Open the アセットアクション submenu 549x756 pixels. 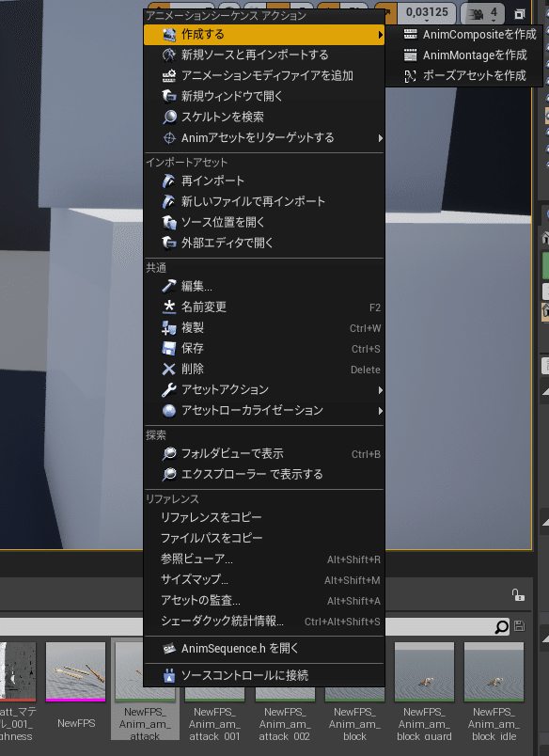[x=263, y=389]
